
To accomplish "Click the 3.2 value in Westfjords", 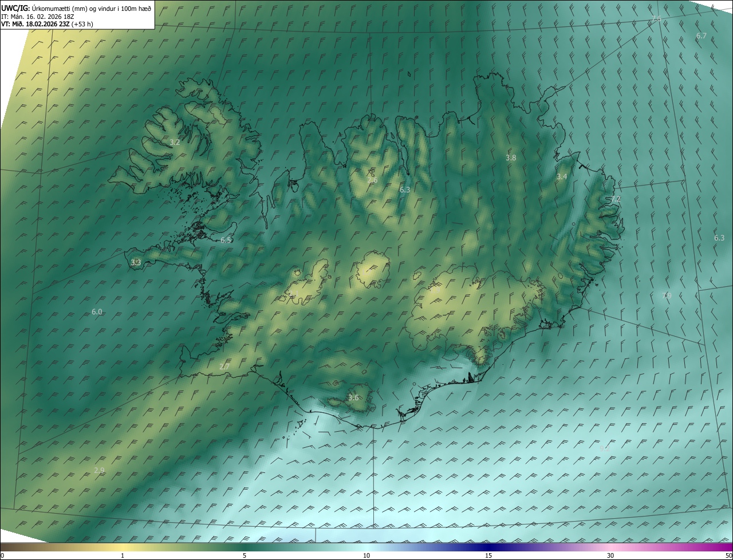I will pyautogui.click(x=175, y=142).
